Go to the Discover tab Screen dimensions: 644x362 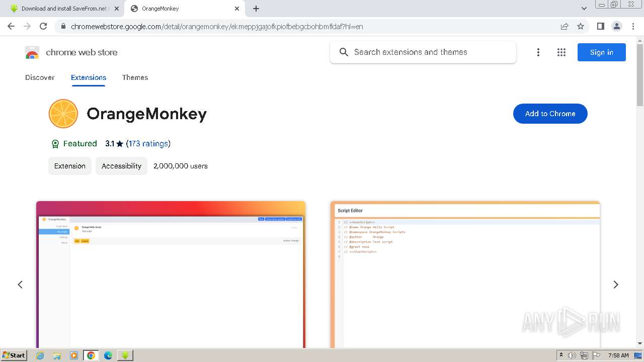point(40,77)
